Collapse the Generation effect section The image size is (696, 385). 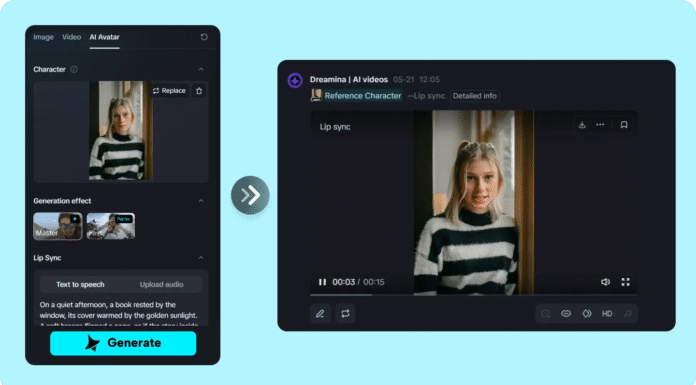pos(201,201)
